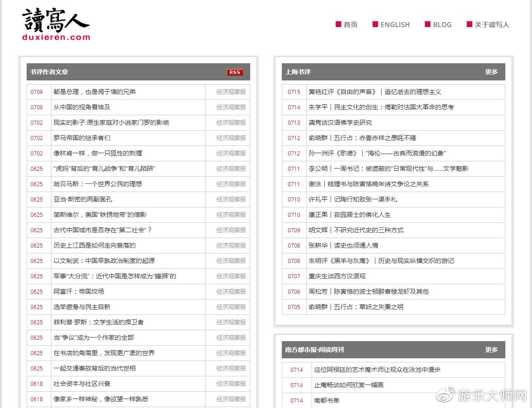Screen dimensions: 532x408
Task: Open 龚隽谈汉语佛学史研究
Action: click(340, 122)
